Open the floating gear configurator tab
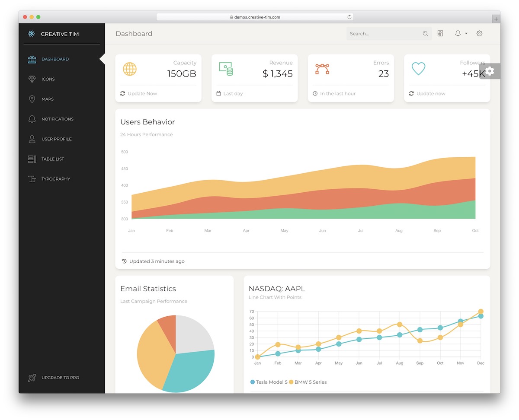Viewport: 519px width, 420px height. 490,71
